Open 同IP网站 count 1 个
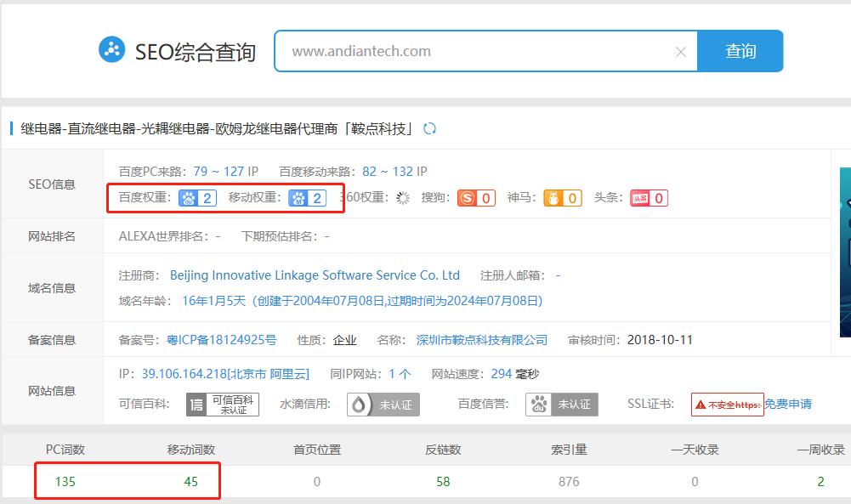 point(400,374)
